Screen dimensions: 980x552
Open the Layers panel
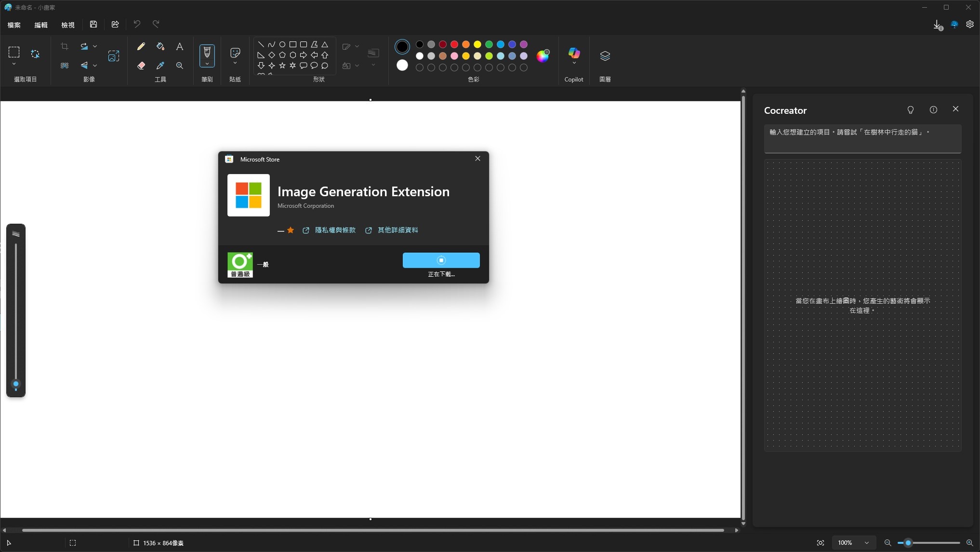(x=605, y=56)
